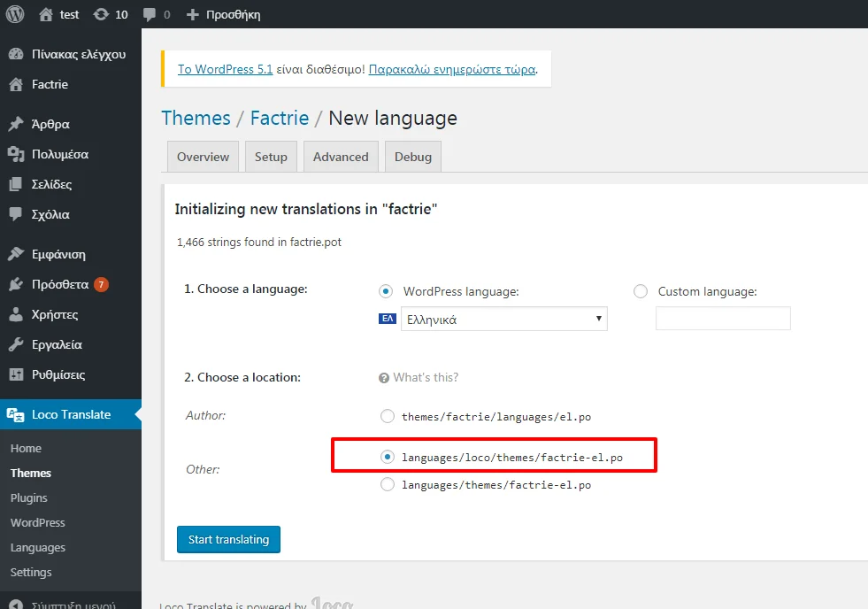868x609 pixels.
Task: Click the comments bubble icon in admin bar
Action: pos(150,14)
